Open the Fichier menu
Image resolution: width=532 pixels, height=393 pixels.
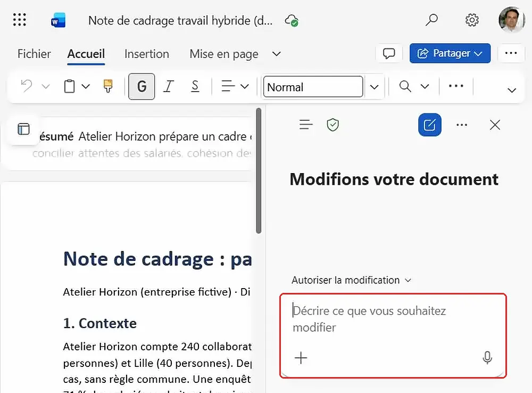pos(34,54)
